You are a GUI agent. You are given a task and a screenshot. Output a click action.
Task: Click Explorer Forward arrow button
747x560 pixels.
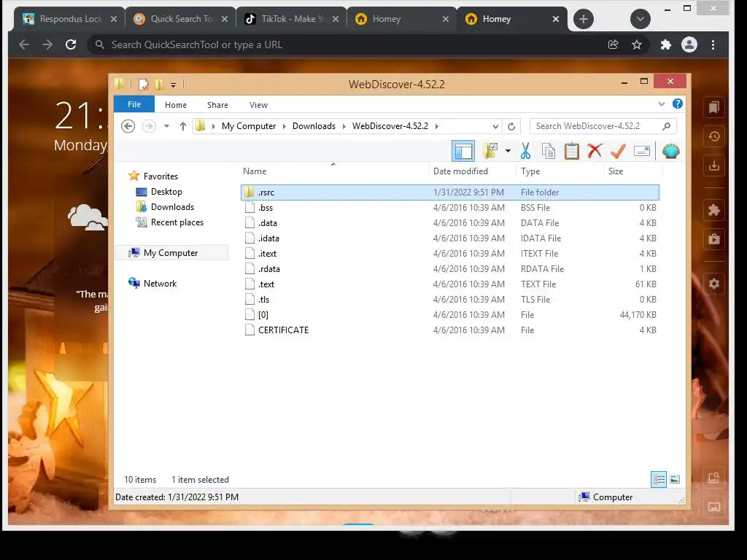coord(149,126)
